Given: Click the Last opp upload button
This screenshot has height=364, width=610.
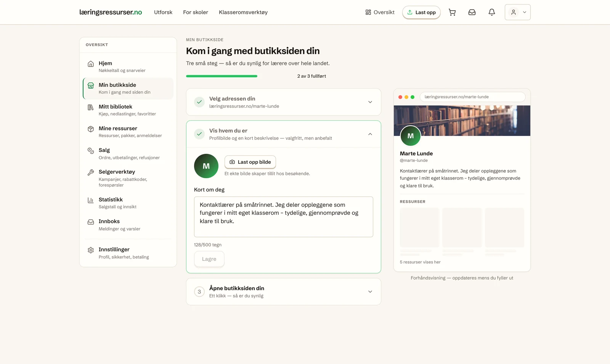Looking at the screenshot, I should click(x=421, y=12).
